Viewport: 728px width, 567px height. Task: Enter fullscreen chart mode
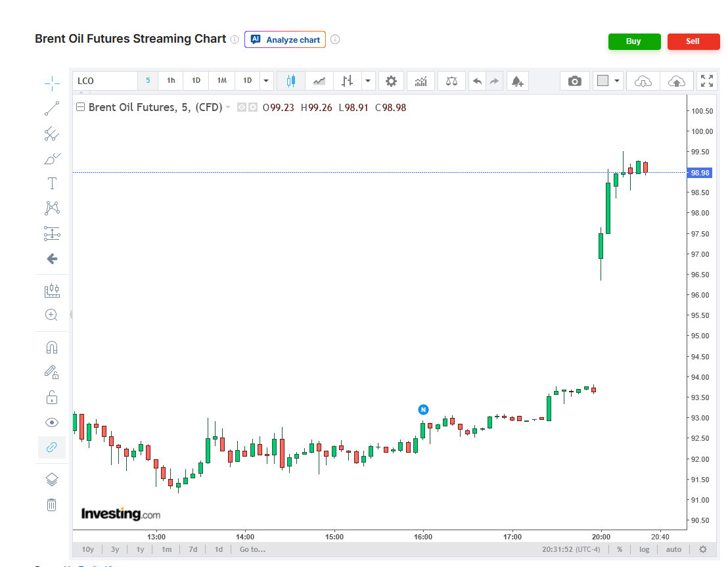707,81
